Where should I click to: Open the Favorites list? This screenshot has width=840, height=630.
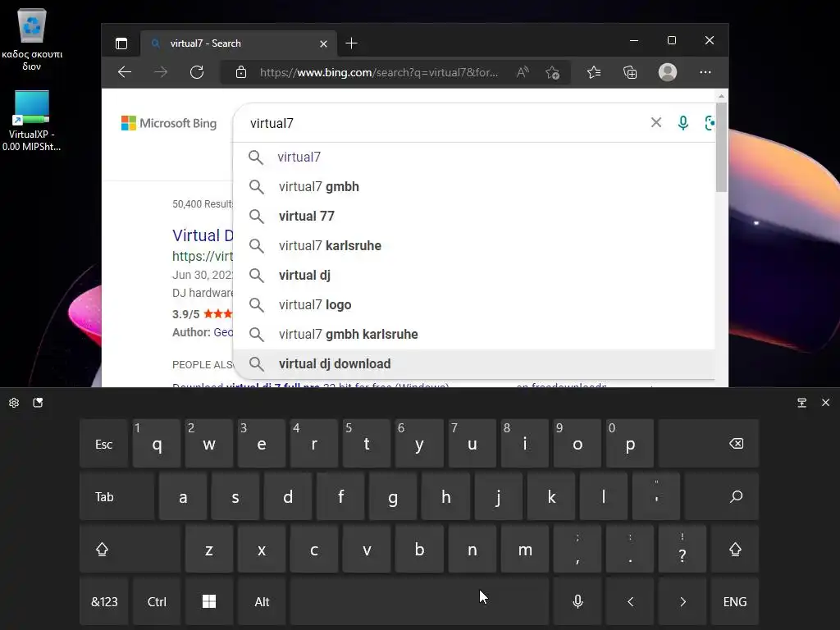click(x=594, y=72)
